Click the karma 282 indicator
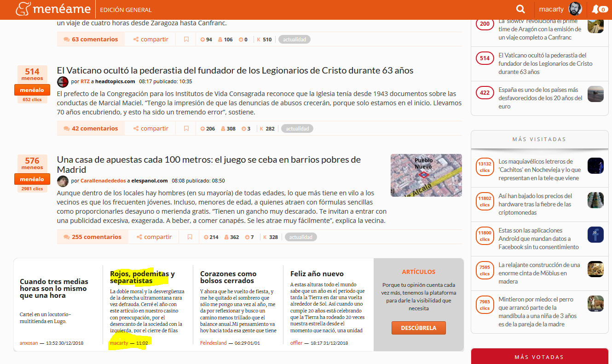 267,129
